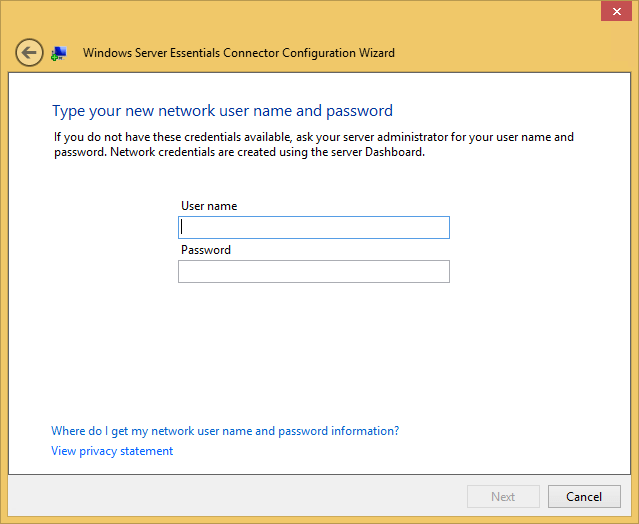Viewport: 639px width, 524px height.
Task: Click the wizard title text in the header
Action: 239,53
